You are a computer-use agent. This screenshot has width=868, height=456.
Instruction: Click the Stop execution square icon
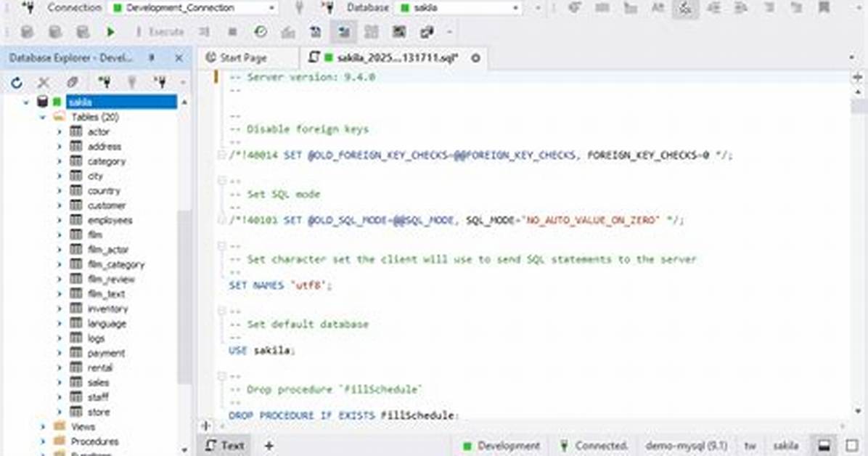232,32
